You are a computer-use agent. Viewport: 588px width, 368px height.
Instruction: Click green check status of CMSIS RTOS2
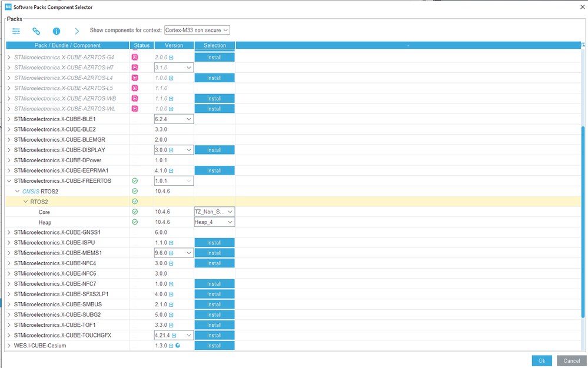135,191
